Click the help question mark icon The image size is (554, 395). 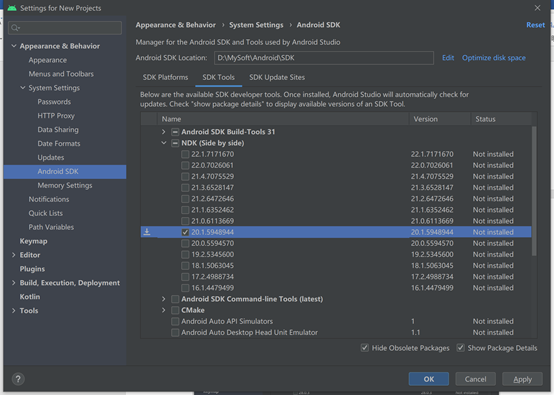[18, 379]
